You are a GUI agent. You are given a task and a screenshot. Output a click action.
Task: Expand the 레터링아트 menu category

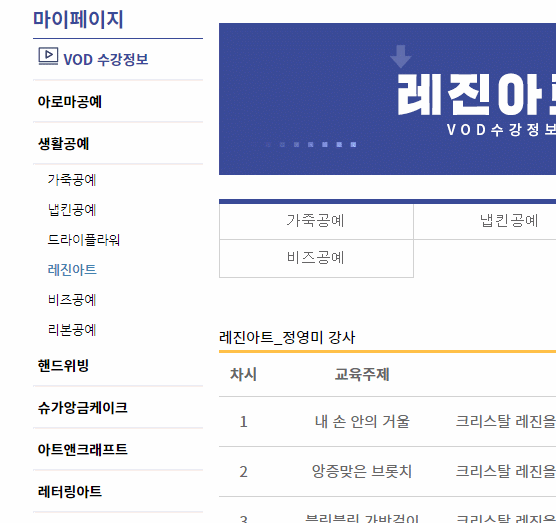70,491
